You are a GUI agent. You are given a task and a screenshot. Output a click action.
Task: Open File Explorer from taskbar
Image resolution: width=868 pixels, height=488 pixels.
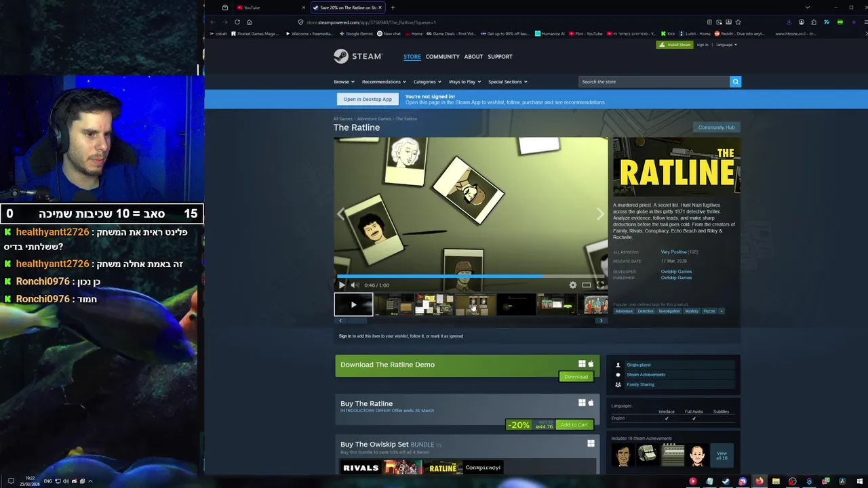point(776,481)
